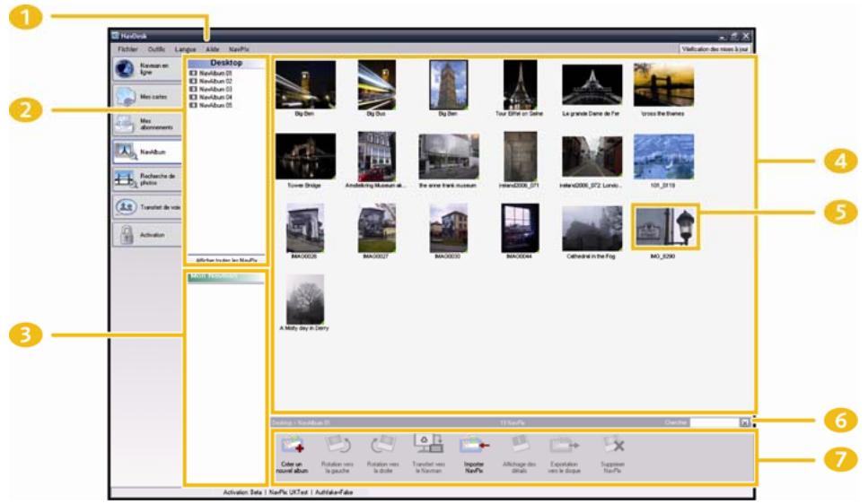Open the Langue menu
The width and height of the screenshot is (868, 504).
click(x=186, y=49)
